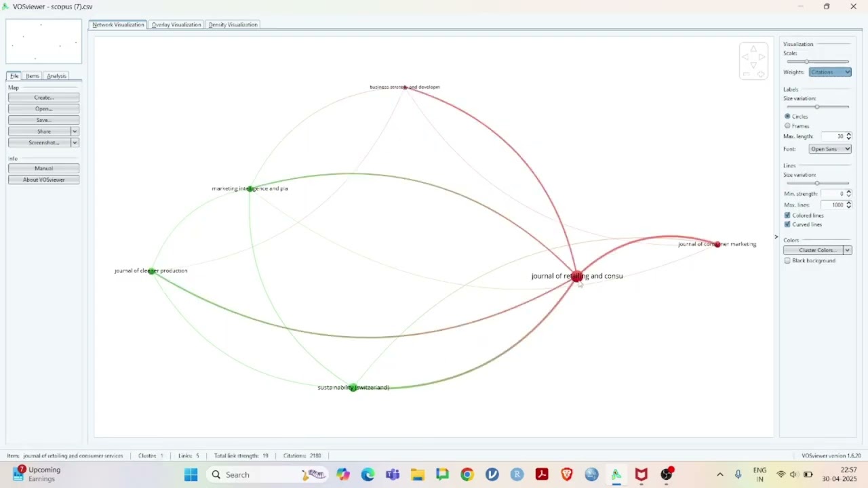
Task: Open Microsoft Teams from the taskbar
Action: 393,474
